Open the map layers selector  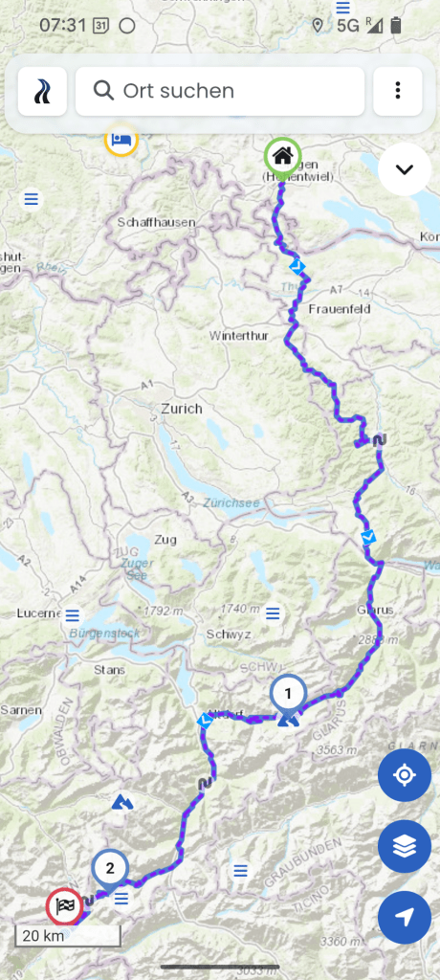point(405,846)
